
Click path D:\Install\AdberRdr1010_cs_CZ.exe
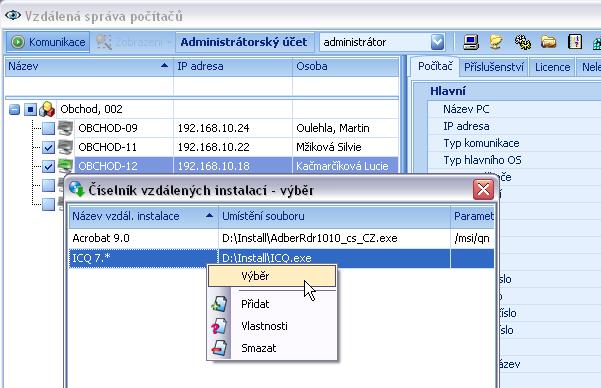coord(310,238)
